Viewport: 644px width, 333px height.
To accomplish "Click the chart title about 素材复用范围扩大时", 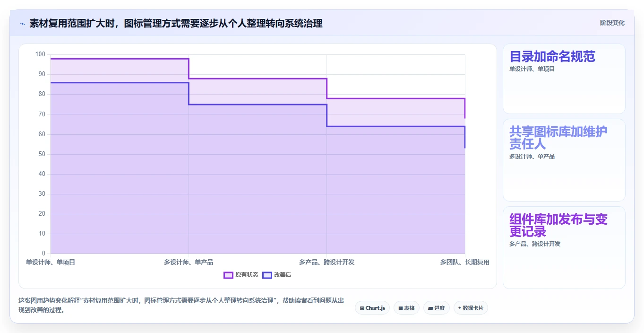I will coord(176,24).
